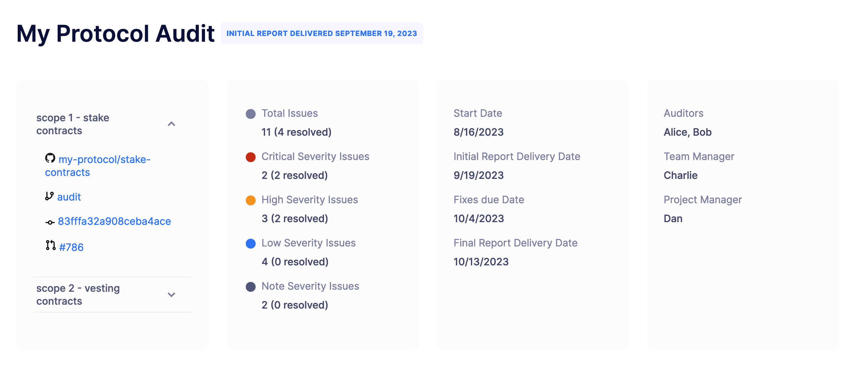Click the Low Severity Issues blue dot
Image resolution: width=868 pixels, height=377 pixels.
(251, 243)
